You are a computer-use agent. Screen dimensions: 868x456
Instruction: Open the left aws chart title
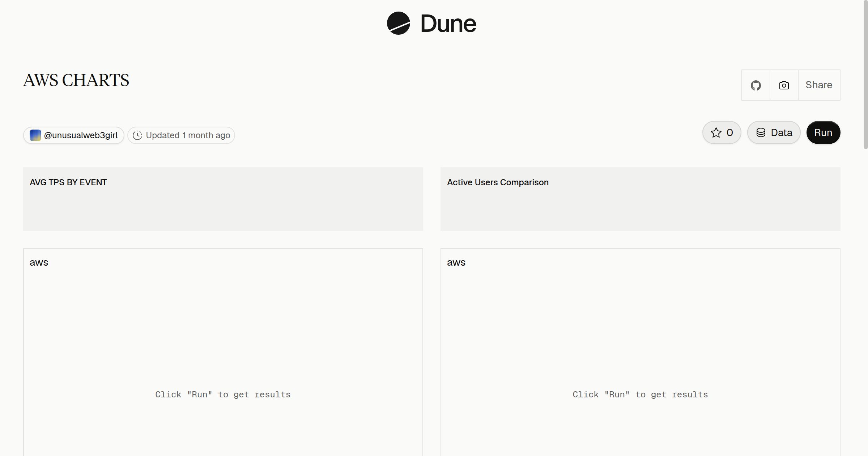tap(39, 262)
